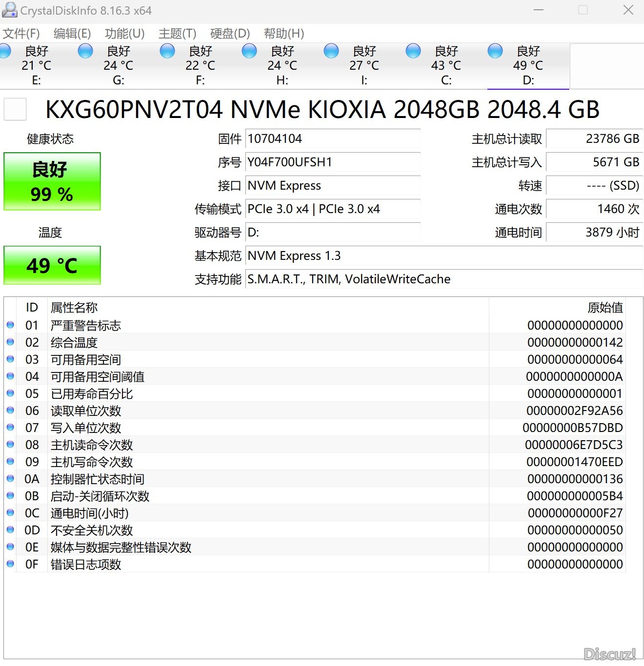644x666 pixels.
Task: Click the features field S.M.A.R.T., TRIM, VolatileWriteCache
Action: coord(444,279)
